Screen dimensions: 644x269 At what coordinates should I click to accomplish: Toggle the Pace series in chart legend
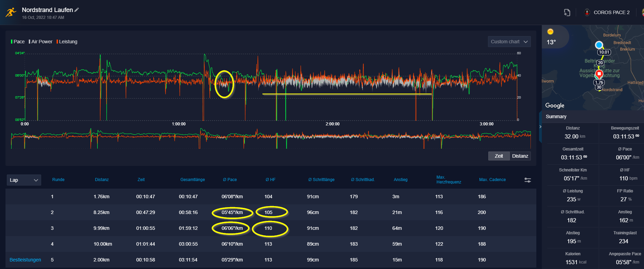click(18, 42)
